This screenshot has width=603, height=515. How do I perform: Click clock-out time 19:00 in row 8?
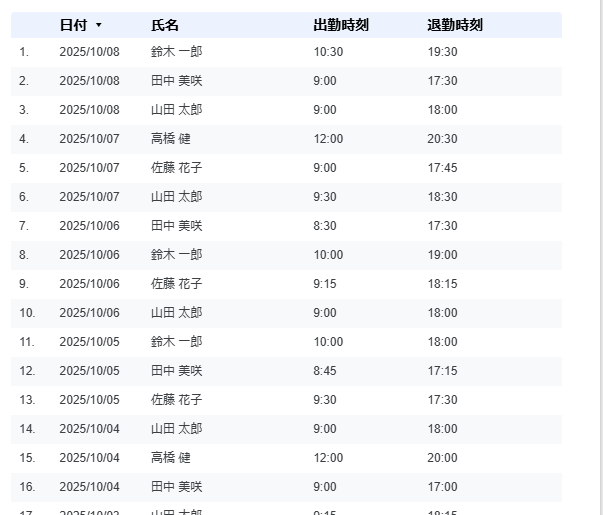coord(442,255)
